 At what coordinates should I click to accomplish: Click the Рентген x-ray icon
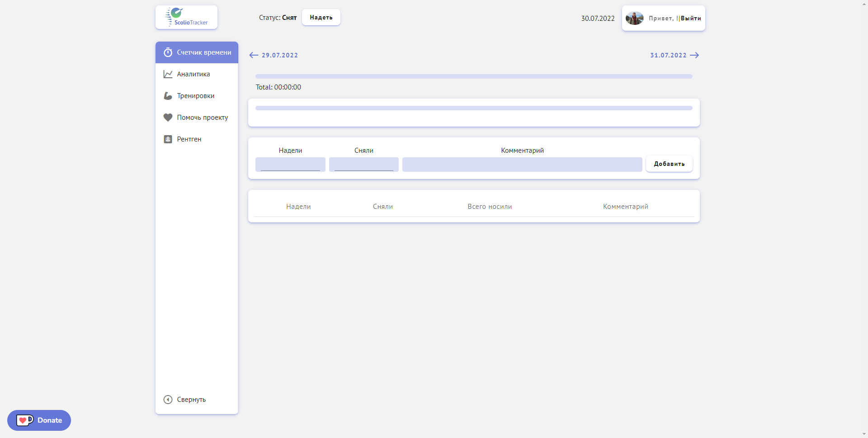[x=168, y=139]
